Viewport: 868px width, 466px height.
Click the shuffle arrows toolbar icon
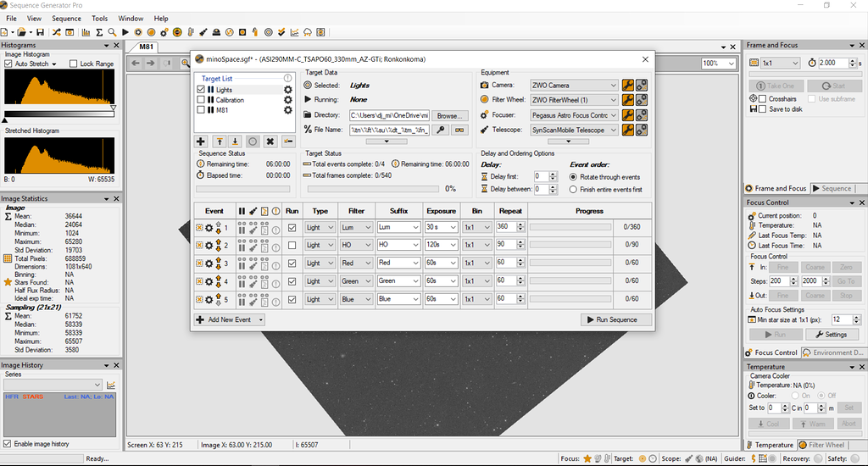57,33
